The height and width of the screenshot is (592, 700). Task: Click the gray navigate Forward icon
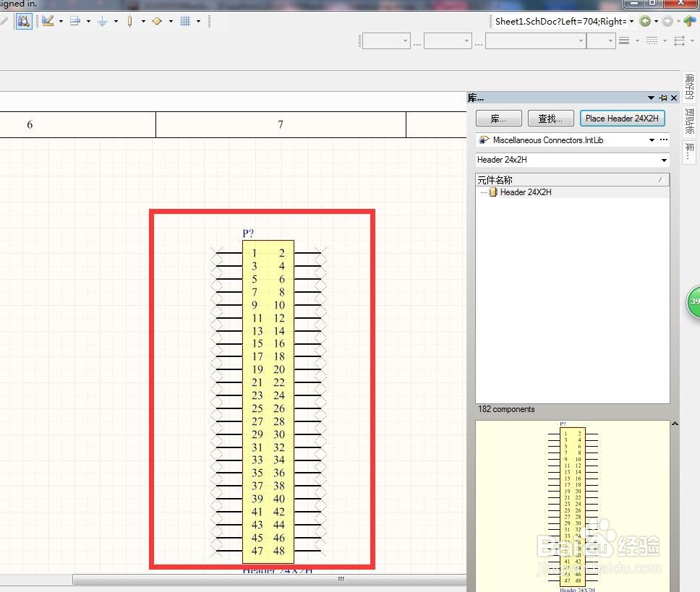tap(667, 21)
